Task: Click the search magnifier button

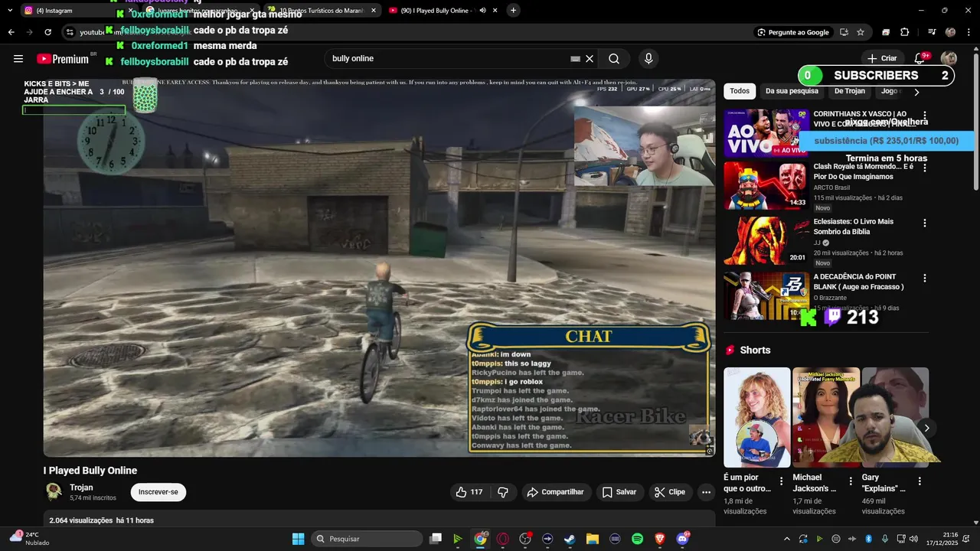Action: (614, 59)
